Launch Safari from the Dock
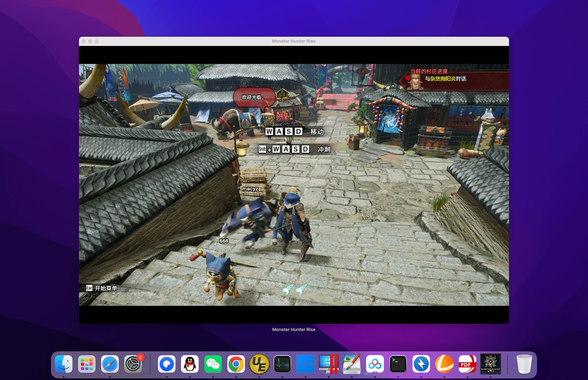Image resolution: width=588 pixels, height=380 pixels. (x=110, y=364)
